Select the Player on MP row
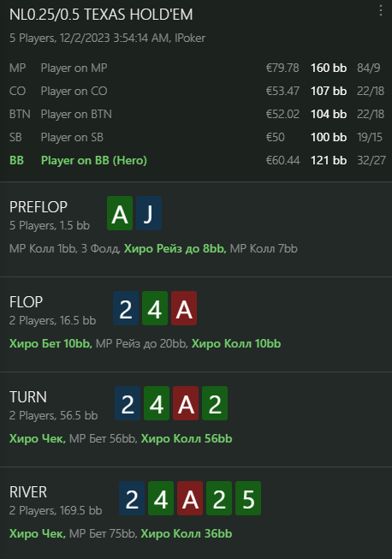This screenshot has height=559, width=392. pos(196,68)
